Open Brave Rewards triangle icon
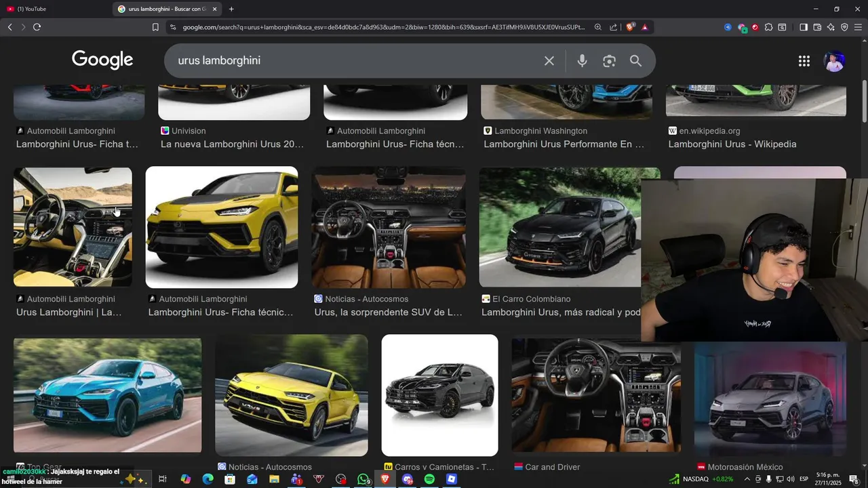Image resolution: width=868 pixels, height=488 pixels. (x=644, y=27)
